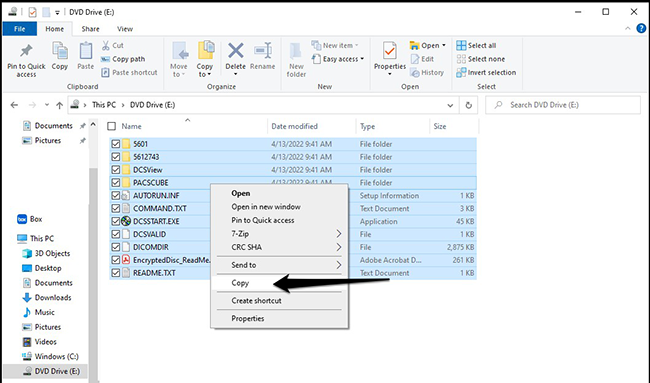Click the EncryptedDisc_ReadMe PDF icon

[126, 260]
